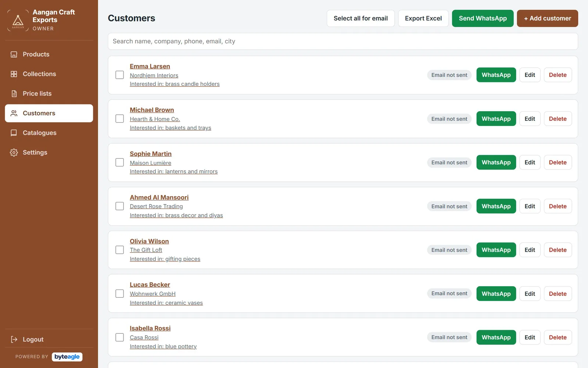The width and height of the screenshot is (588, 368).
Task: Click the Catalogues book icon
Action: (x=14, y=133)
